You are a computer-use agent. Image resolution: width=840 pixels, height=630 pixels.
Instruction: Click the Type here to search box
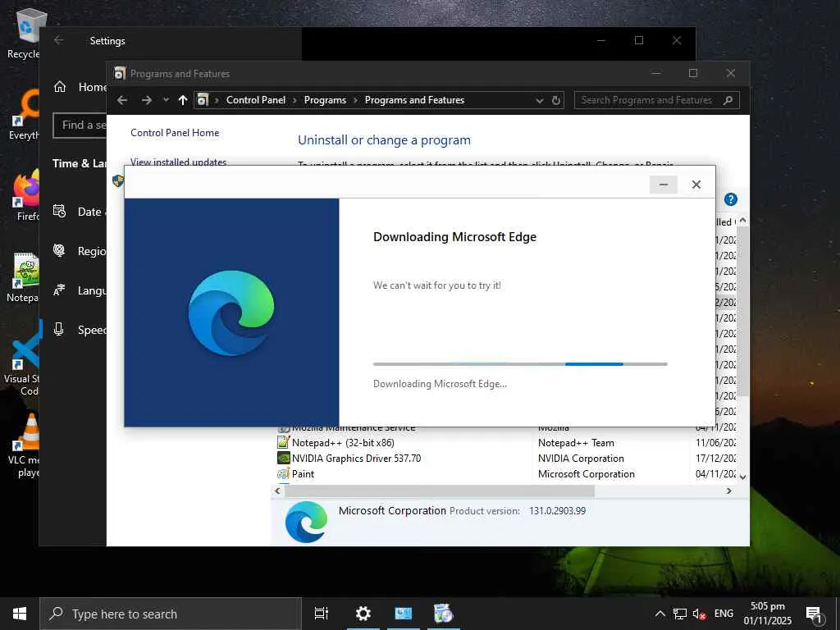coord(171,614)
